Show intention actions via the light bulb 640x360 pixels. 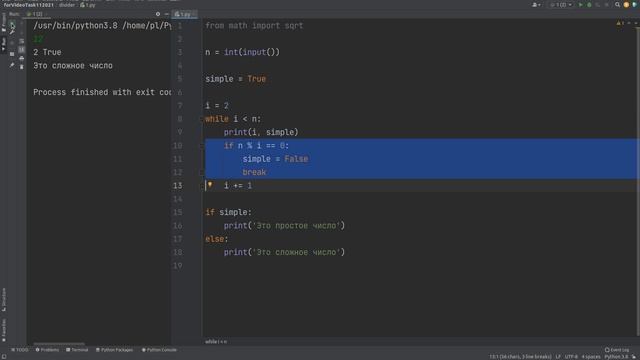(210, 185)
